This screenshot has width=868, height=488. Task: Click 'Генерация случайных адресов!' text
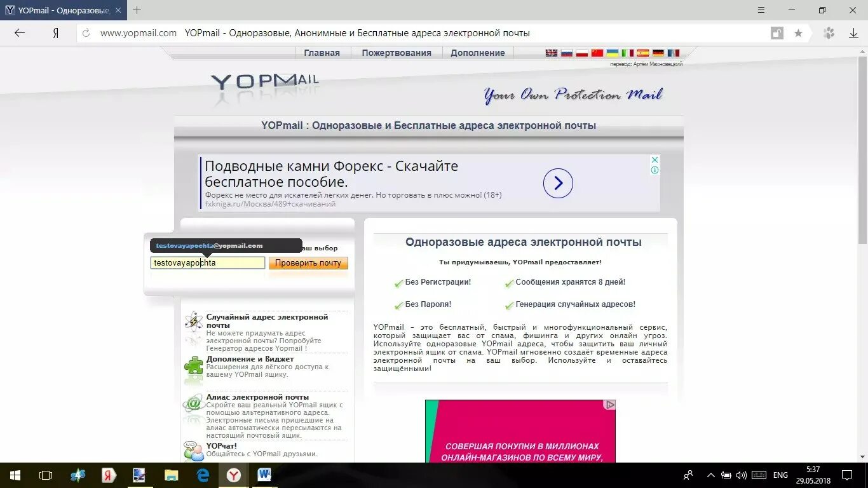pos(576,304)
